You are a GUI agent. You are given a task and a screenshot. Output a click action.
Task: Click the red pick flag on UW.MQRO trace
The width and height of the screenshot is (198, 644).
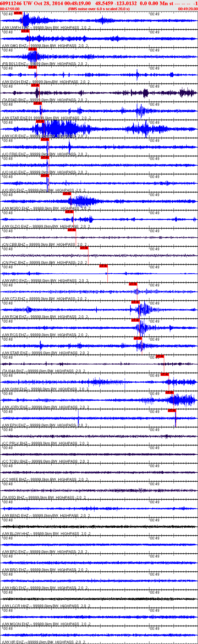67,194
